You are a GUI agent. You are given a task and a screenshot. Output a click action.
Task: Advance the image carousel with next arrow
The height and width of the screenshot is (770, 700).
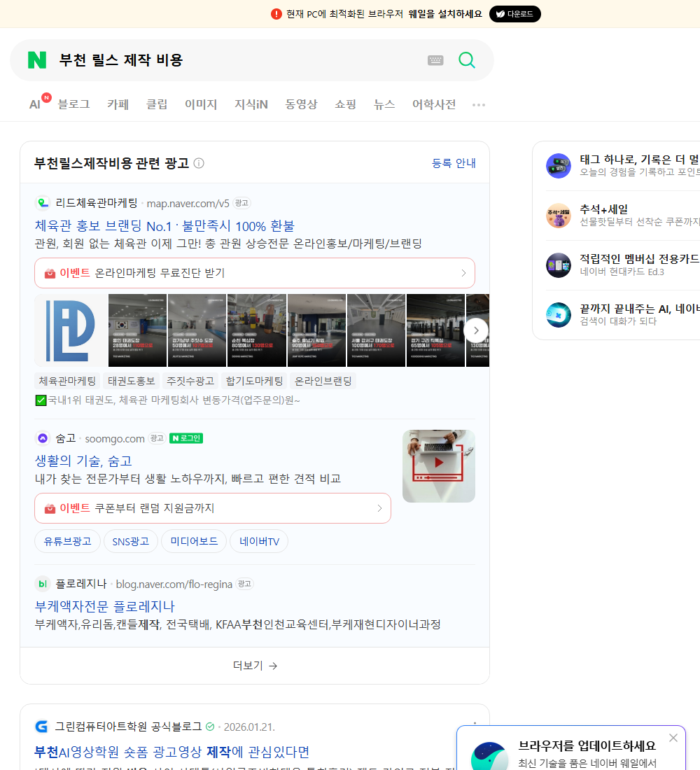476,330
